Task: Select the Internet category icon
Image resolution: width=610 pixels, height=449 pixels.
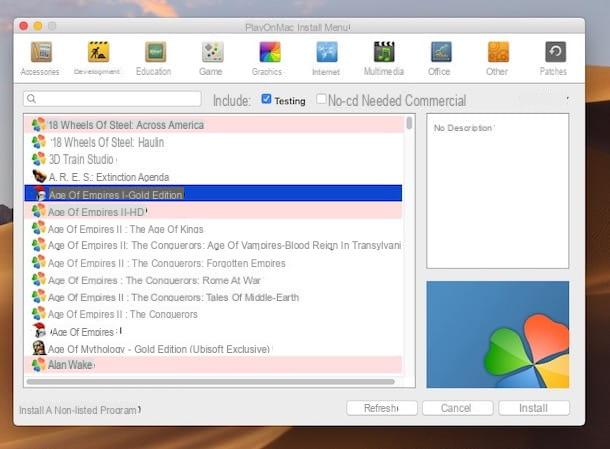Action: [x=327, y=52]
